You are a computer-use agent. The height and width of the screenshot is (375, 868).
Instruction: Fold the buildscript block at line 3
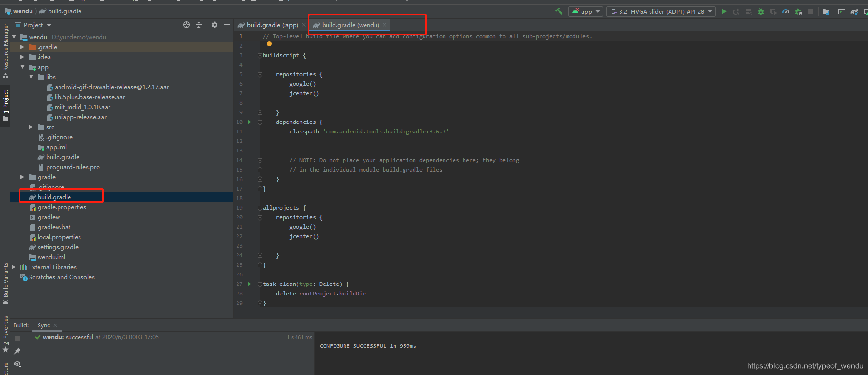260,55
